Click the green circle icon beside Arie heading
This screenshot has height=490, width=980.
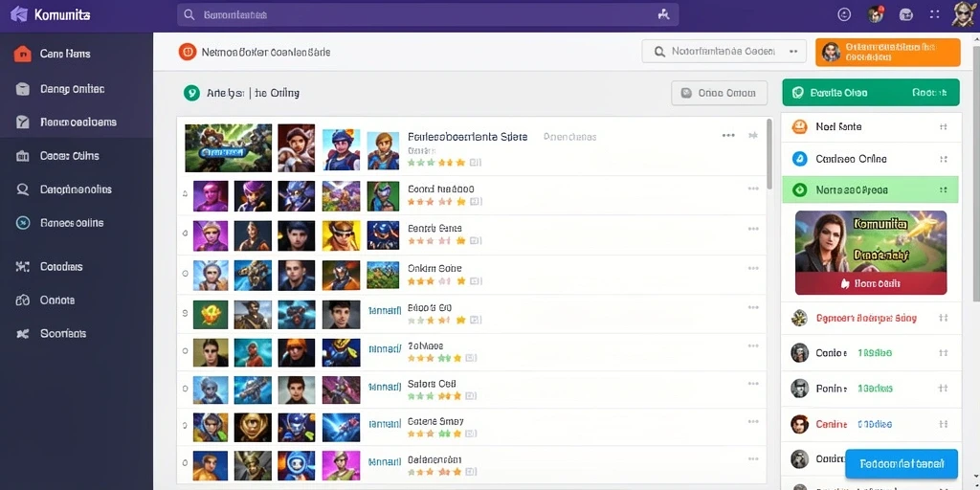pyautogui.click(x=191, y=93)
